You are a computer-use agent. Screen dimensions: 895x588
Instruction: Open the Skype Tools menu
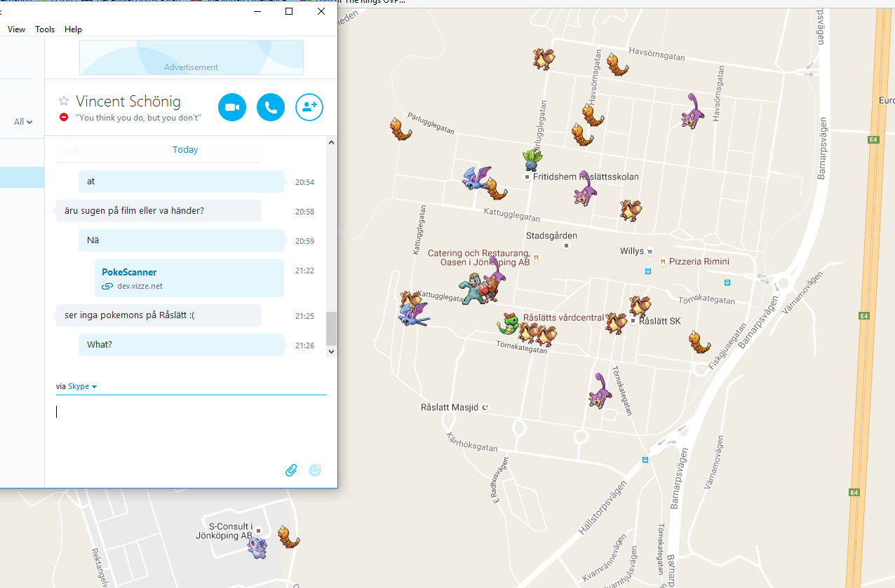coord(45,29)
